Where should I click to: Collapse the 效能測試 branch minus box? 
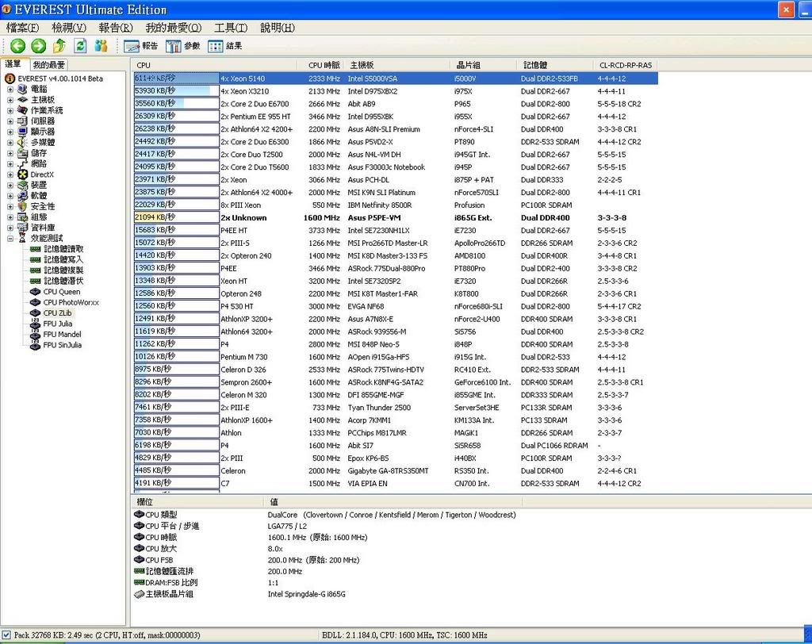[x=10, y=238]
